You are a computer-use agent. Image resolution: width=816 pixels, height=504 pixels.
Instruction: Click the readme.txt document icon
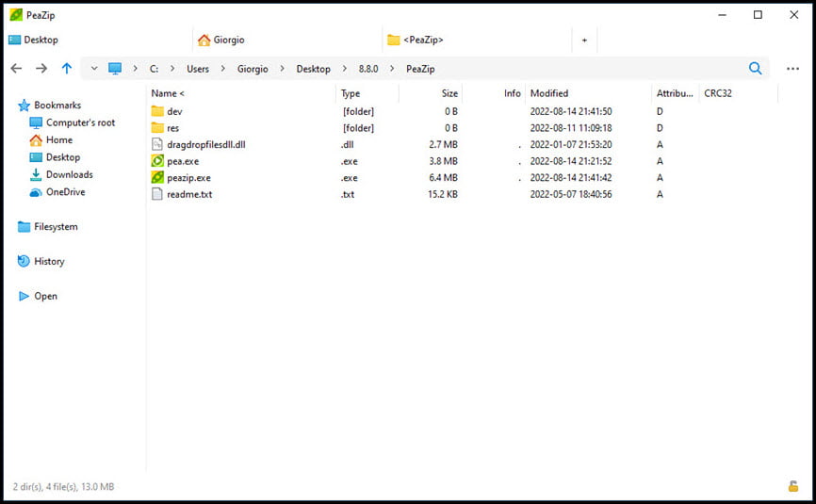click(157, 194)
